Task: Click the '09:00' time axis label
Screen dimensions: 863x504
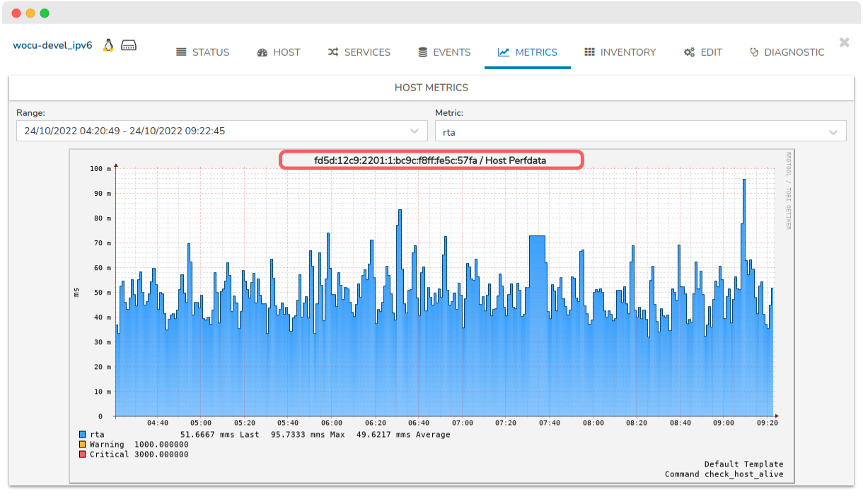Action: coord(724,423)
